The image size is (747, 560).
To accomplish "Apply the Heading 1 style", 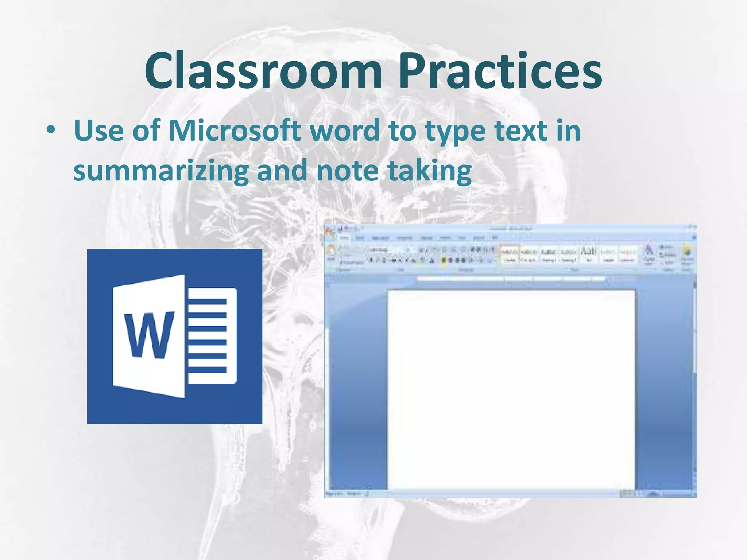I will click(548, 254).
